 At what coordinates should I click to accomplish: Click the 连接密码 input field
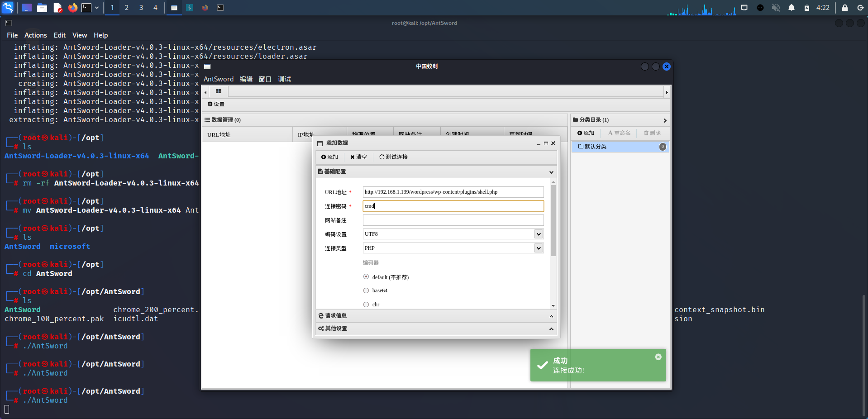(x=453, y=206)
